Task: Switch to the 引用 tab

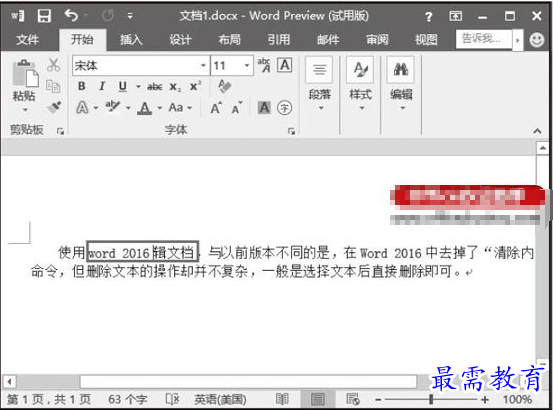Action: (x=279, y=39)
